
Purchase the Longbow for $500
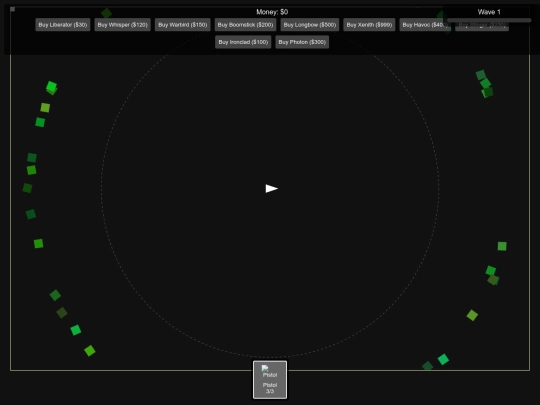coord(310,25)
